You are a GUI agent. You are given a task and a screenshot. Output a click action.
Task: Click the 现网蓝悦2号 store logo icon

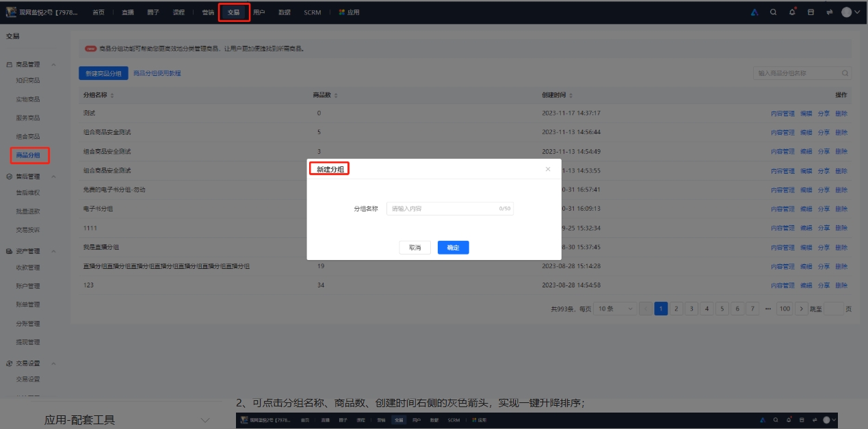click(x=10, y=10)
